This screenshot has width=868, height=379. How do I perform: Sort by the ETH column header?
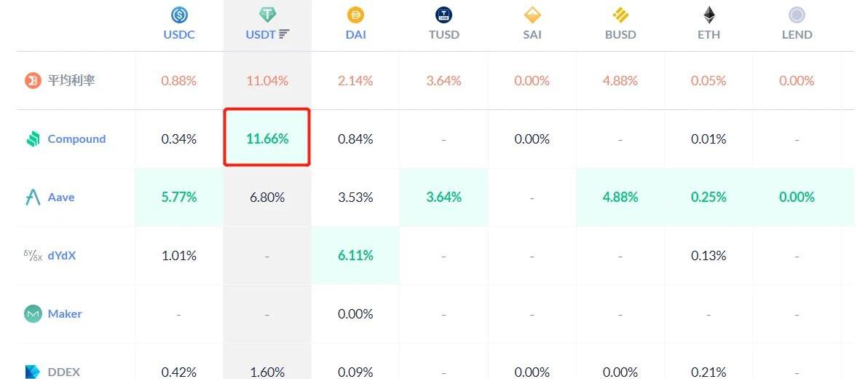[x=709, y=34]
